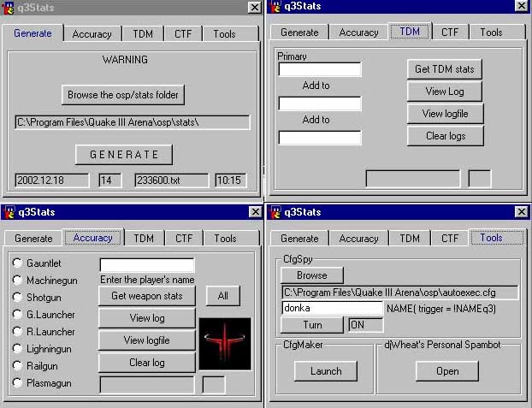The height and width of the screenshot is (408, 532).
Task: Click the 233600.txt file field
Action: 171,180
